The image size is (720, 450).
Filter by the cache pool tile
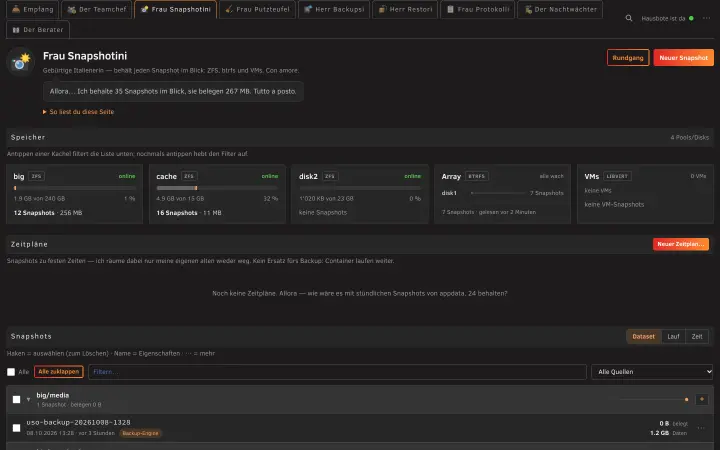217,194
